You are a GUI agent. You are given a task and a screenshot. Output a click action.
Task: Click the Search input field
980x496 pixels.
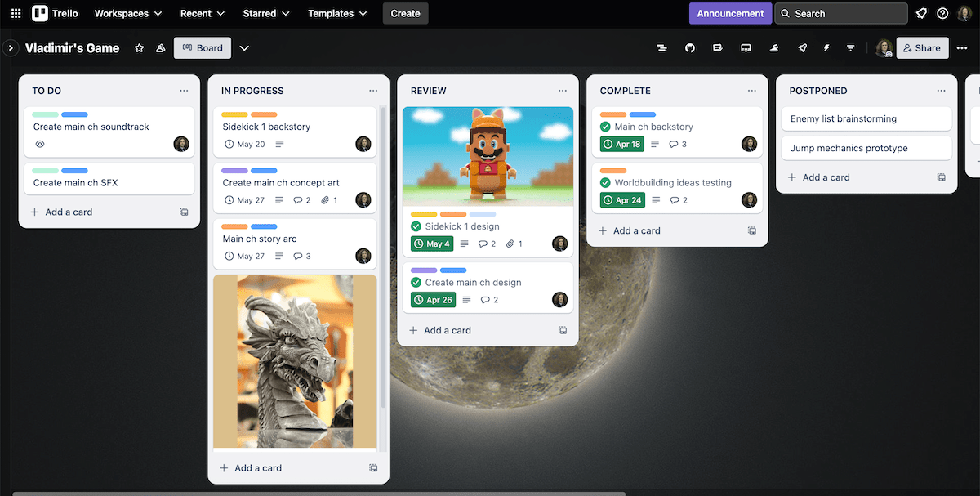point(840,13)
